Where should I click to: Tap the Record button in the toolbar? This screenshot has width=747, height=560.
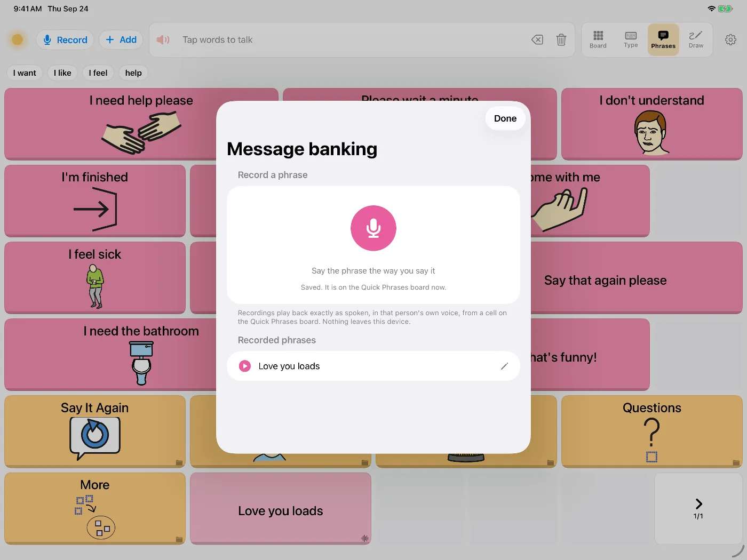tap(65, 40)
